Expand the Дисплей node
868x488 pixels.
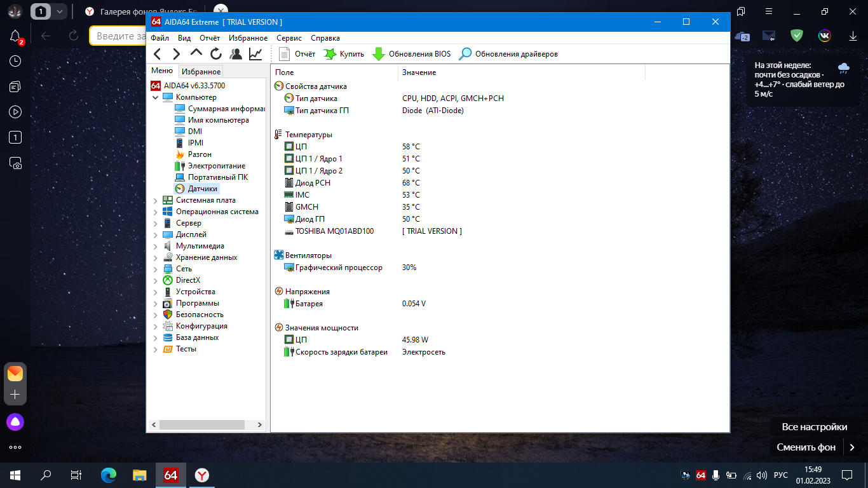tap(156, 234)
